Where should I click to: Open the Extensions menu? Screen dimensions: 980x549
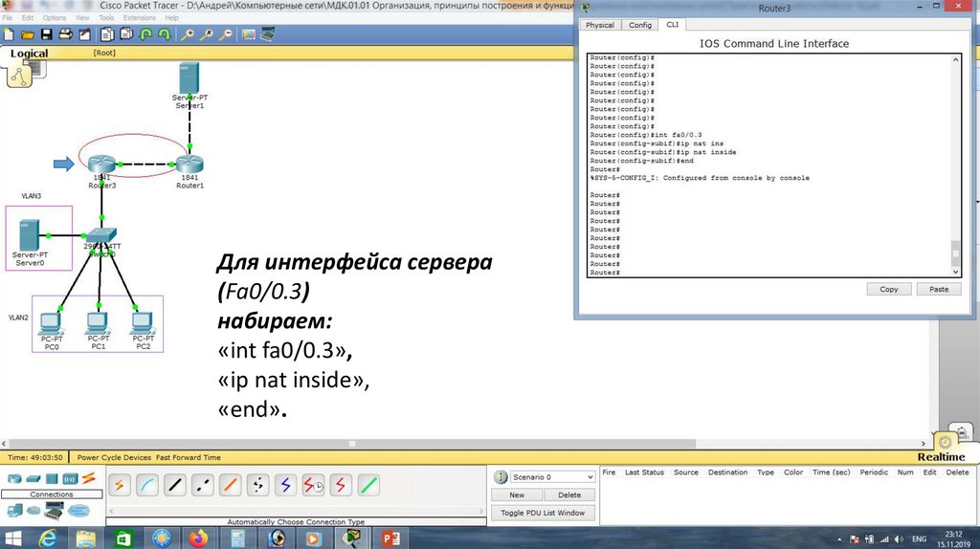pos(140,17)
